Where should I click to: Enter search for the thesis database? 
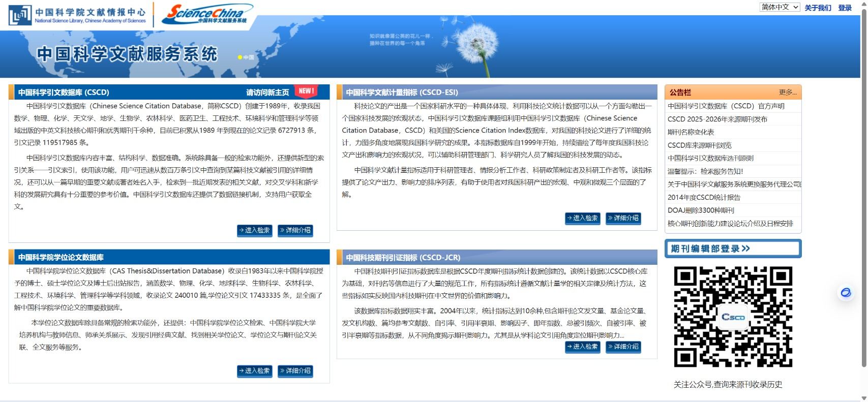click(x=254, y=371)
